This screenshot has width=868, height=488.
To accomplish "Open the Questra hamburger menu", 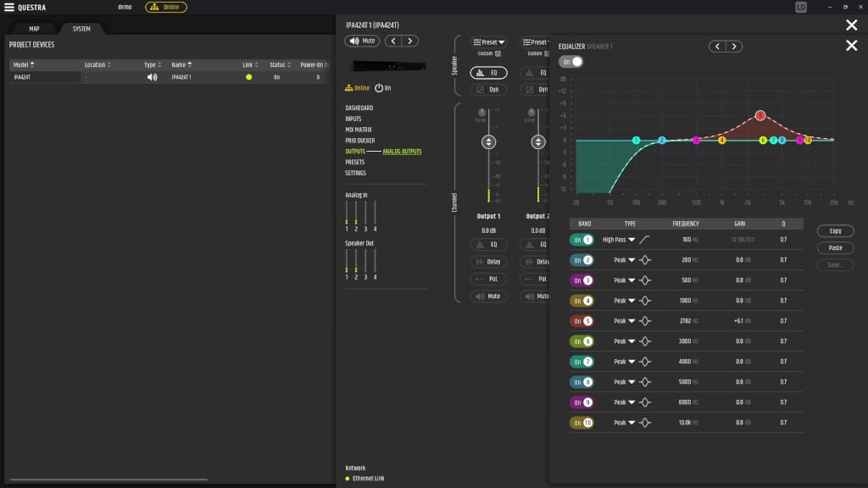I will [8, 8].
